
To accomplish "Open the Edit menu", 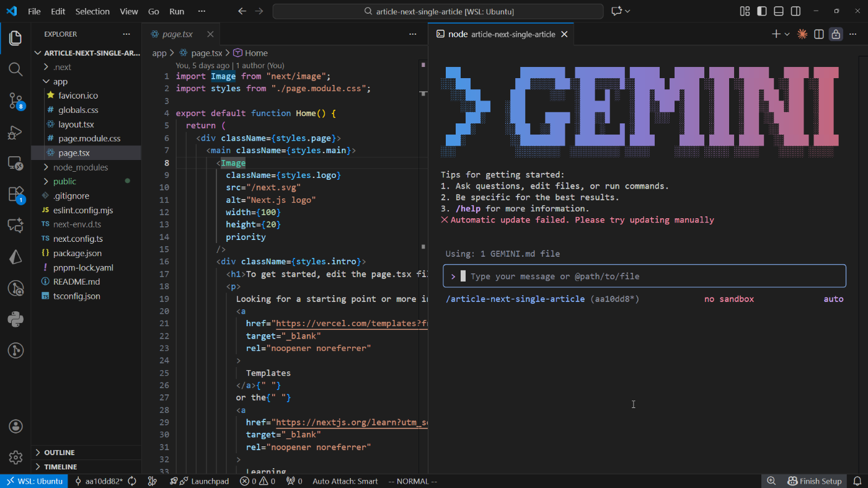I will 58,11.
